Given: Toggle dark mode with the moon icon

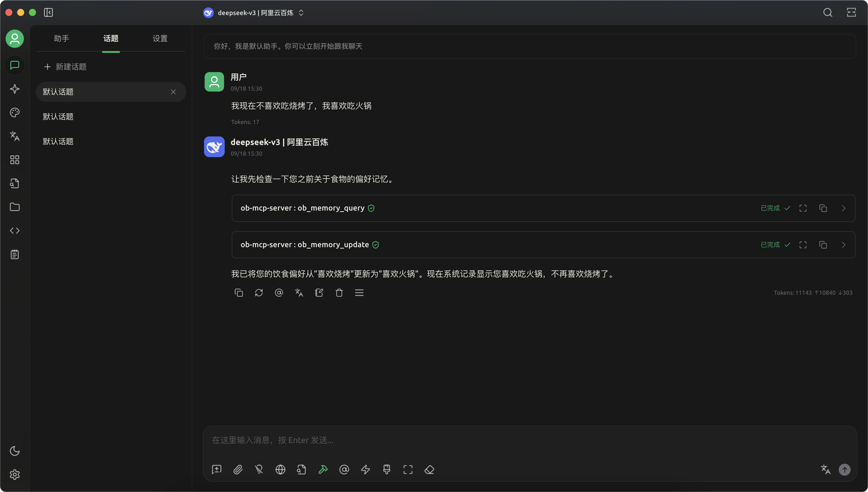Looking at the screenshot, I should click(x=14, y=451).
